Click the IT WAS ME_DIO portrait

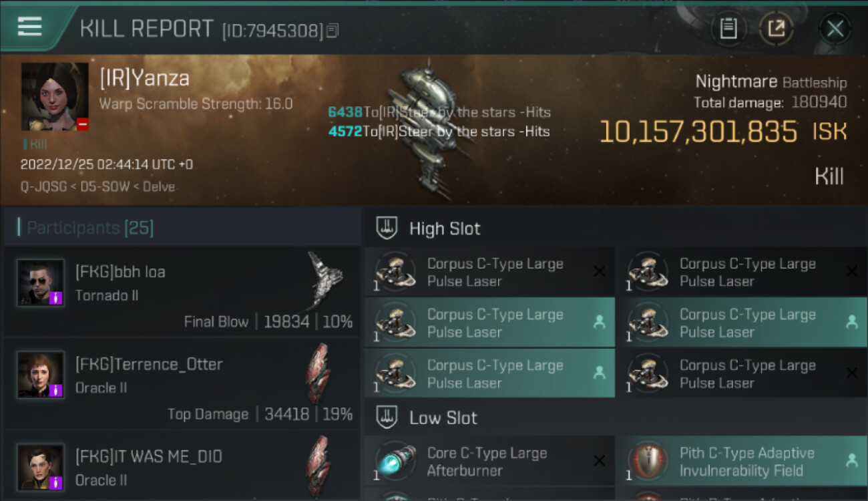[41, 467]
